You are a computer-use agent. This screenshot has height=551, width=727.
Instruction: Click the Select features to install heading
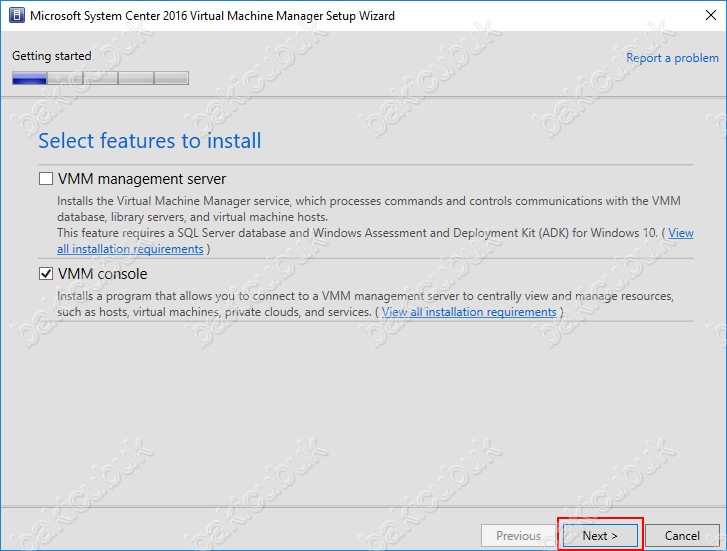(x=150, y=141)
